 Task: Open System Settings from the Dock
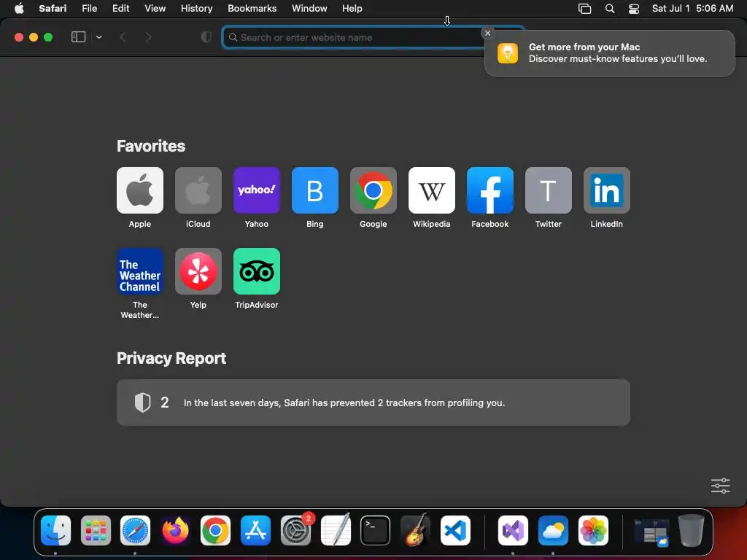[295, 530]
